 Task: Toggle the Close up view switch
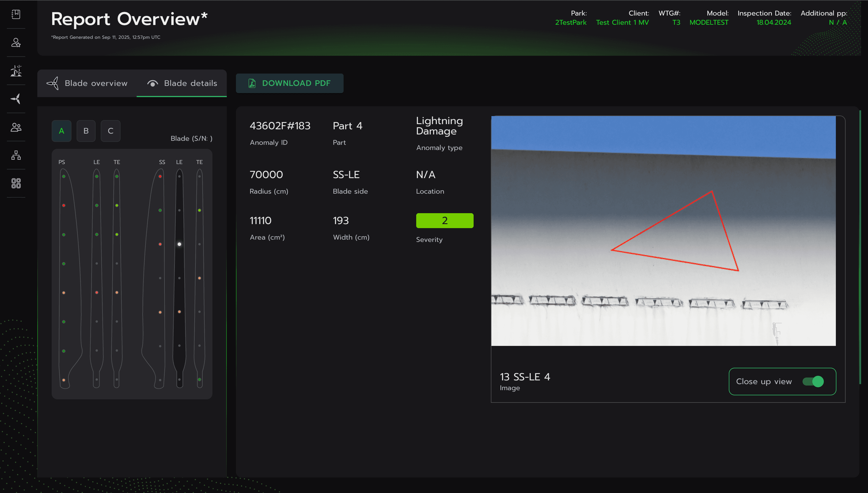pos(813,382)
